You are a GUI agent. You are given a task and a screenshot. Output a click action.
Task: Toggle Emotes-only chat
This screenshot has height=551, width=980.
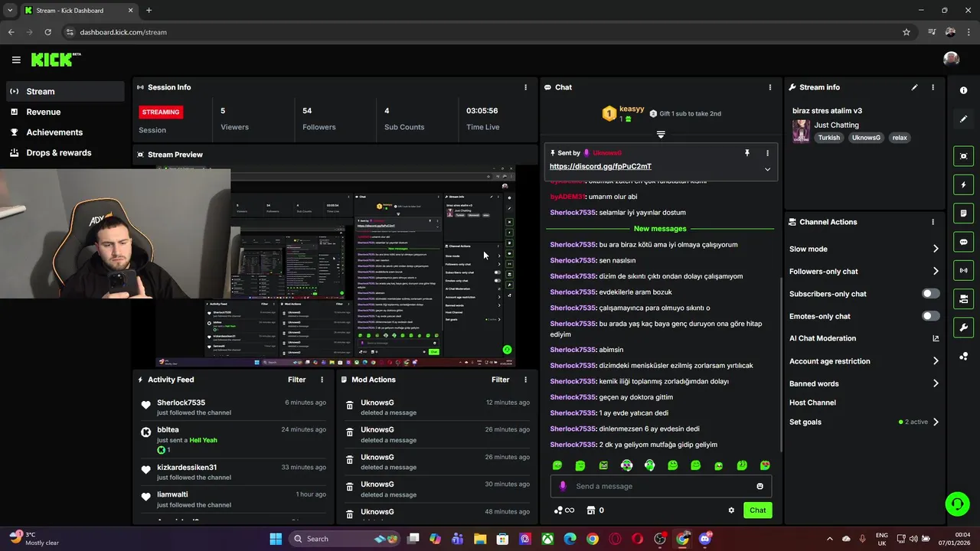(x=930, y=316)
